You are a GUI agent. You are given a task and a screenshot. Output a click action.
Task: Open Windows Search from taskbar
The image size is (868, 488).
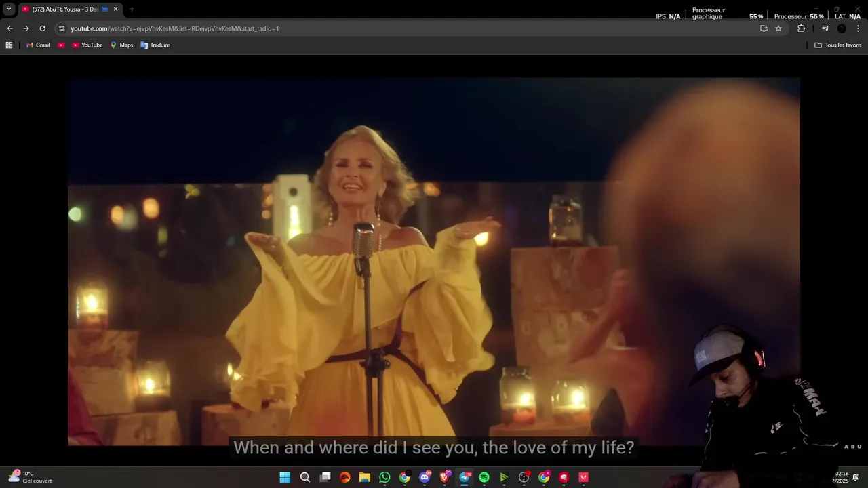[x=305, y=477]
